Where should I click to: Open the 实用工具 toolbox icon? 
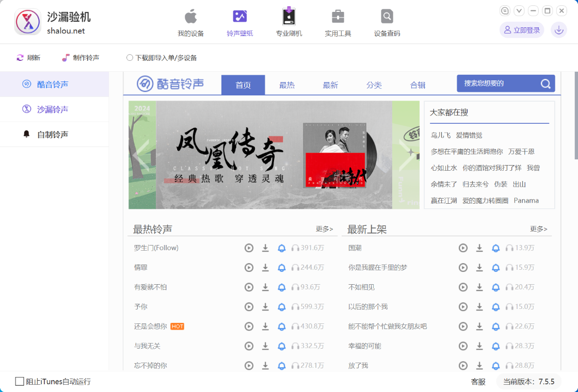pos(338,23)
